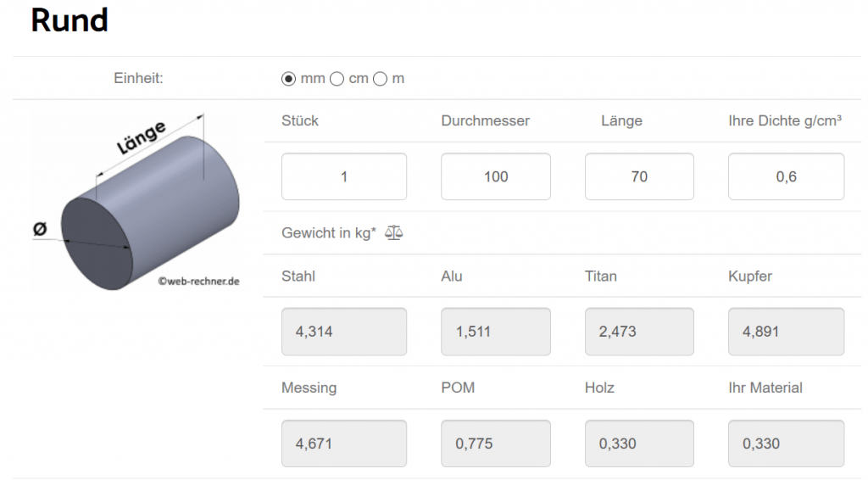Click the Titan material label
Viewport: 868px width, 480px height.
601,276
